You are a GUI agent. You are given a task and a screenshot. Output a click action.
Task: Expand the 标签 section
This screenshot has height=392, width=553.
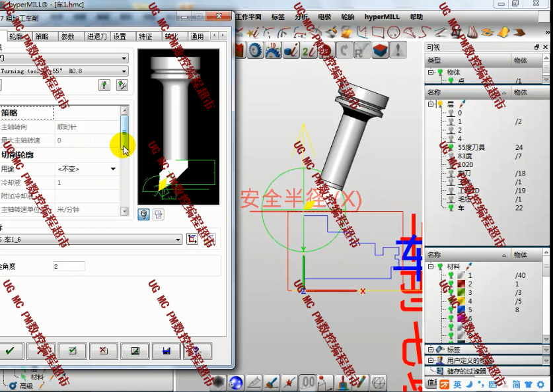click(x=431, y=349)
